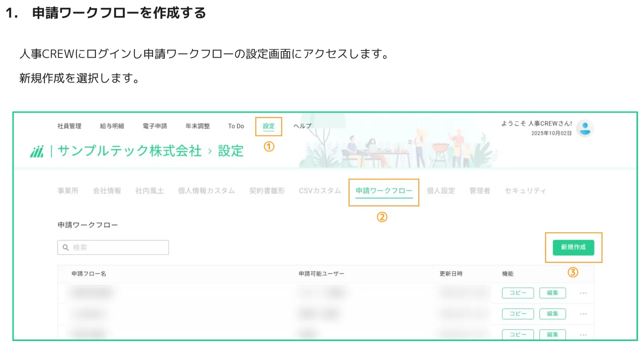Open the ヘルプ menu
The width and height of the screenshot is (644, 347).
pyautogui.click(x=302, y=126)
